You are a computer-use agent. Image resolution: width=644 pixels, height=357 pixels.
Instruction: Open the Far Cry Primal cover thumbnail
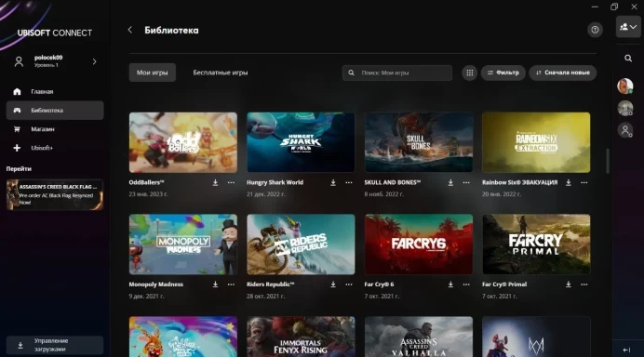[x=536, y=245]
